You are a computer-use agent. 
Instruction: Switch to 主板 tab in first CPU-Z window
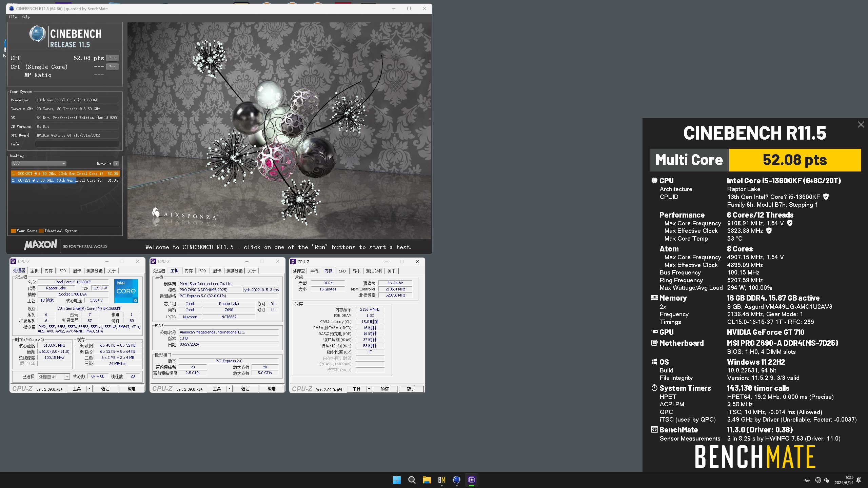pyautogui.click(x=35, y=271)
